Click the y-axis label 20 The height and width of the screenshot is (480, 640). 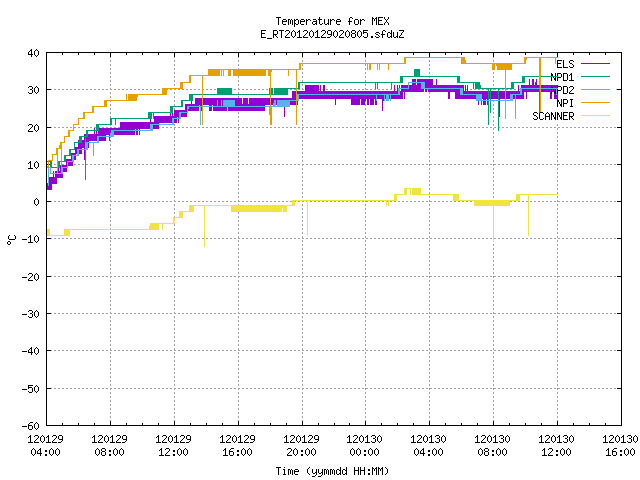pos(33,127)
